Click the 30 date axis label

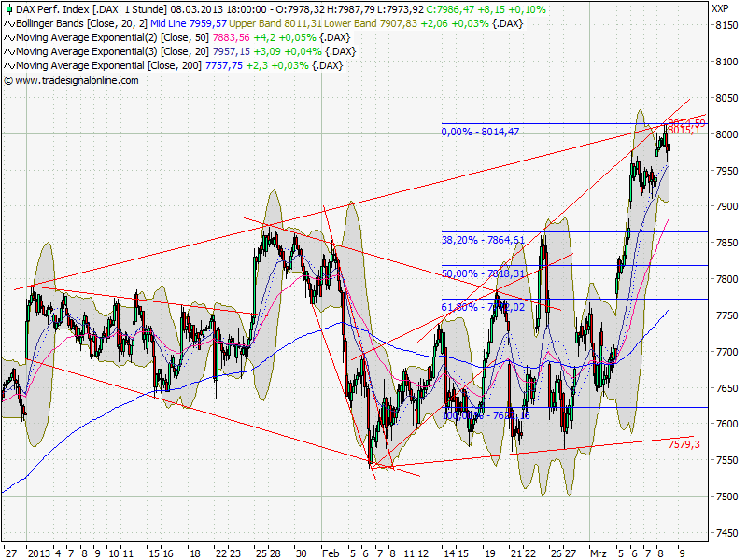click(301, 553)
